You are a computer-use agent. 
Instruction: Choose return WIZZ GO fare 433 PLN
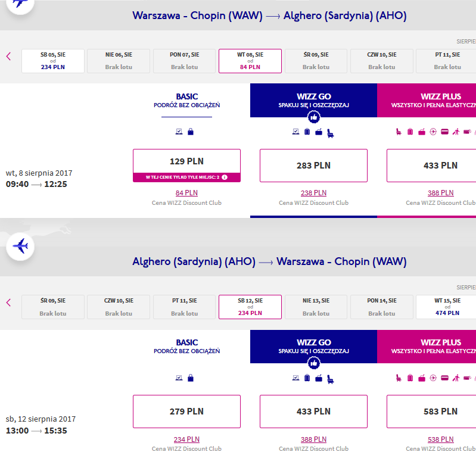pyautogui.click(x=313, y=412)
